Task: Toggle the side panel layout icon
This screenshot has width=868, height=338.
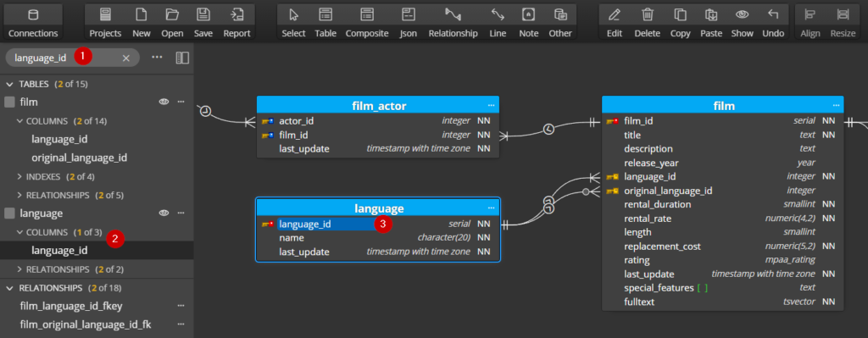Action: click(183, 58)
